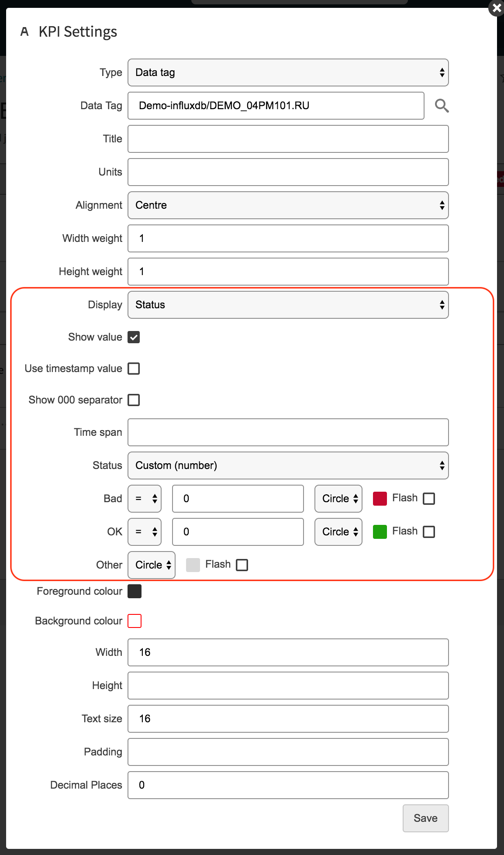Screen dimensions: 504x855
Task: Click the Decimal Places field
Action: pos(288,785)
